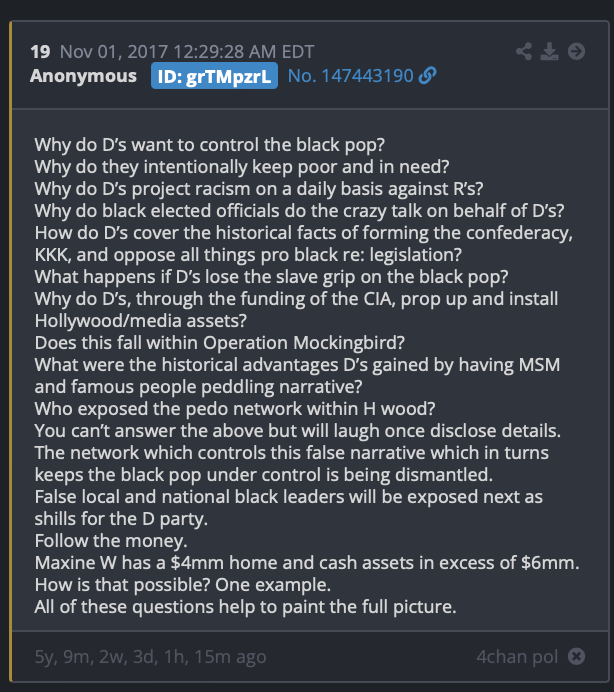Click the Nov 01, 2017 timestamp
This screenshot has height=692, width=614.
pos(187,52)
